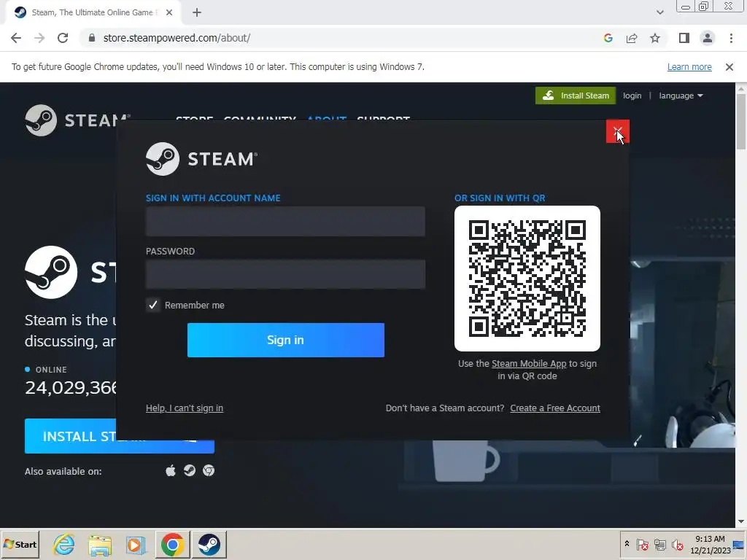The image size is (747, 560).
Task: Close the Steam browser tab
Action: (169, 13)
